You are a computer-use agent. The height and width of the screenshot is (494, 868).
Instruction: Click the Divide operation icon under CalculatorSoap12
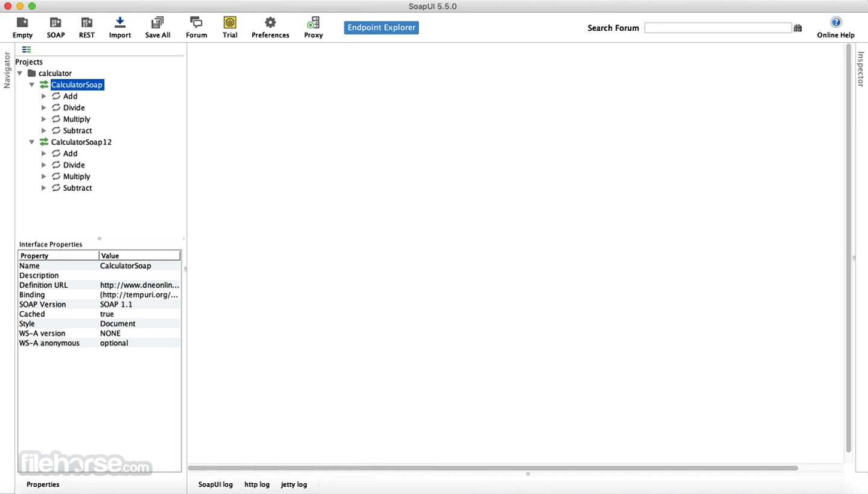click(56, 165)
